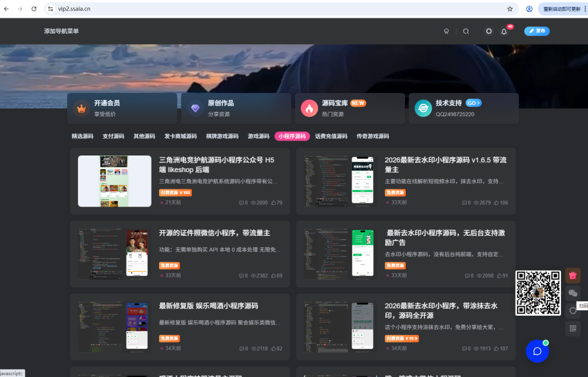Select the highlighted 小程序源码 tab

point(292,136)
